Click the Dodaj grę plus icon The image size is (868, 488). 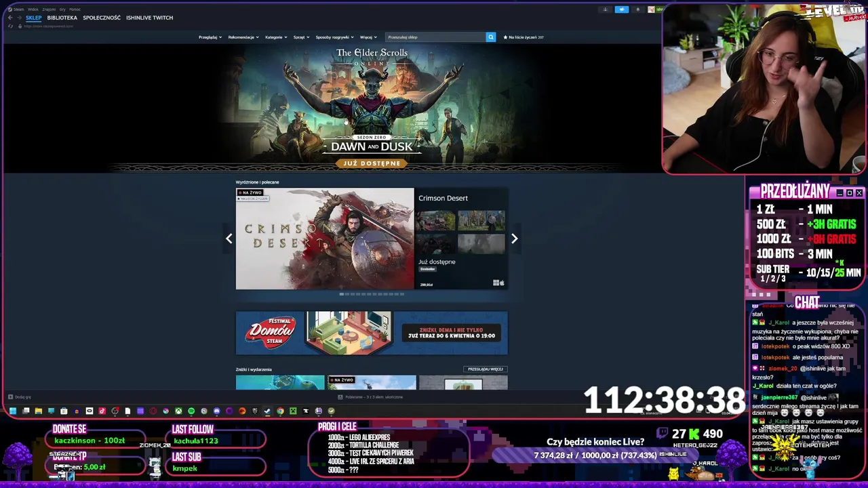coord(10,397)
